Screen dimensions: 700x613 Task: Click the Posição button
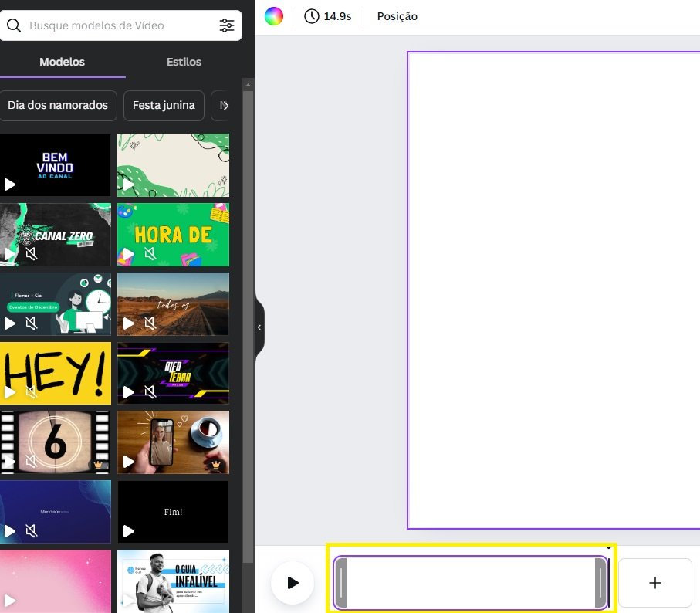pos(397,15)
